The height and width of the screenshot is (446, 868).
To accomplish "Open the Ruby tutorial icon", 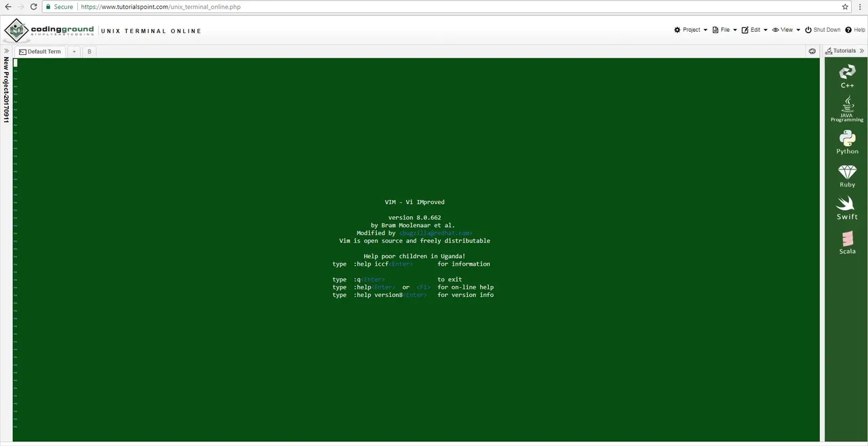I will point(847,176).
